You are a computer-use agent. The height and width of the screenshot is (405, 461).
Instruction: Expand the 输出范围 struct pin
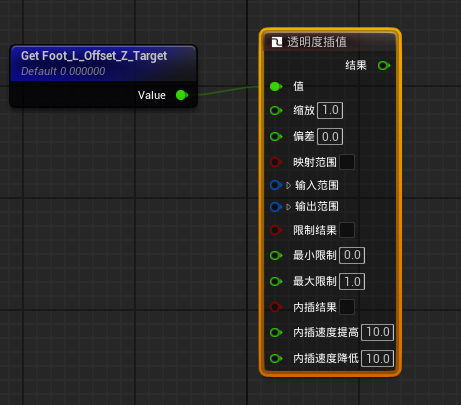coord(288,207)
